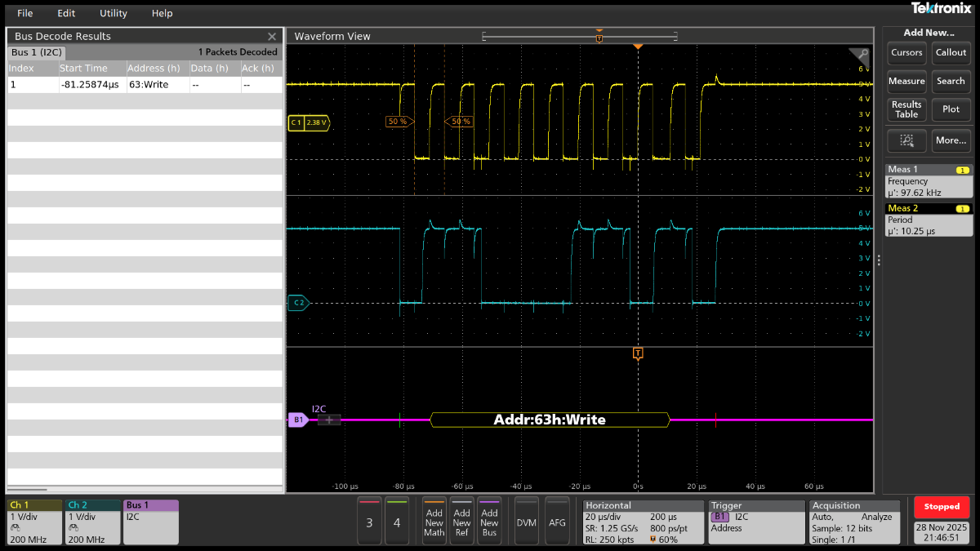Open the Utility menu
Viewport: 980px width, 551px height.
coord(112,13)
